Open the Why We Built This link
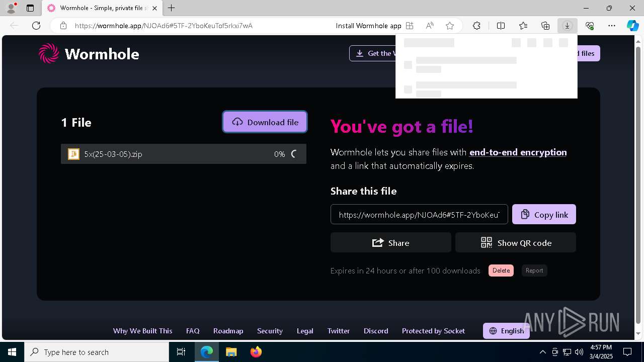 (x=142, y=331)
